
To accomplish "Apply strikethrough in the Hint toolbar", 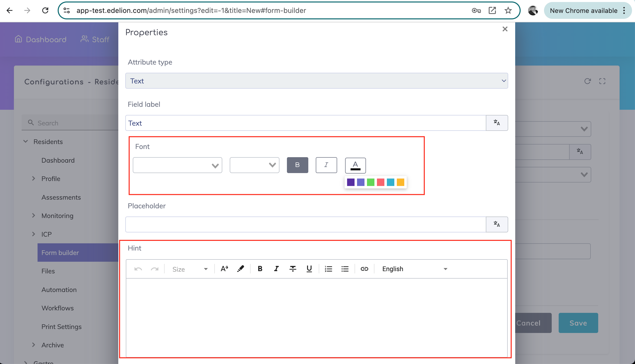I will [x=293, y=269].
